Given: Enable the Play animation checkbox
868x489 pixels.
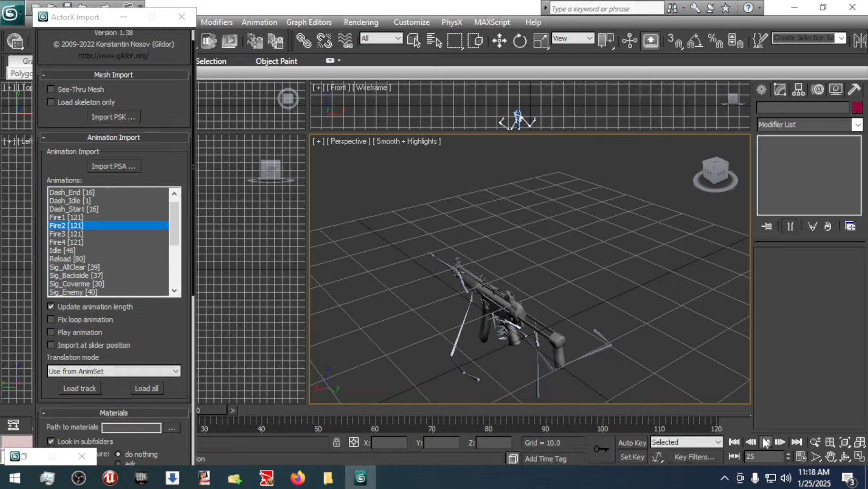Looking at the screenshot, I should [x=51, y=333].
